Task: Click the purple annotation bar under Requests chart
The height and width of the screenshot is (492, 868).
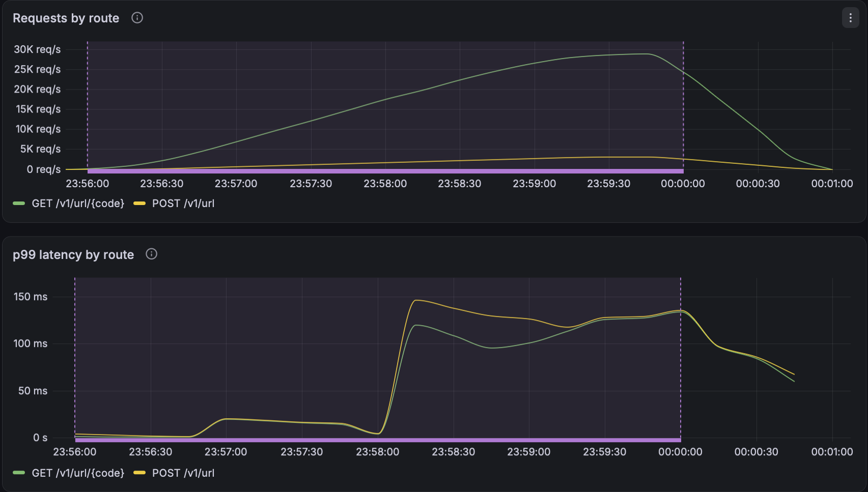Action: 385,171
